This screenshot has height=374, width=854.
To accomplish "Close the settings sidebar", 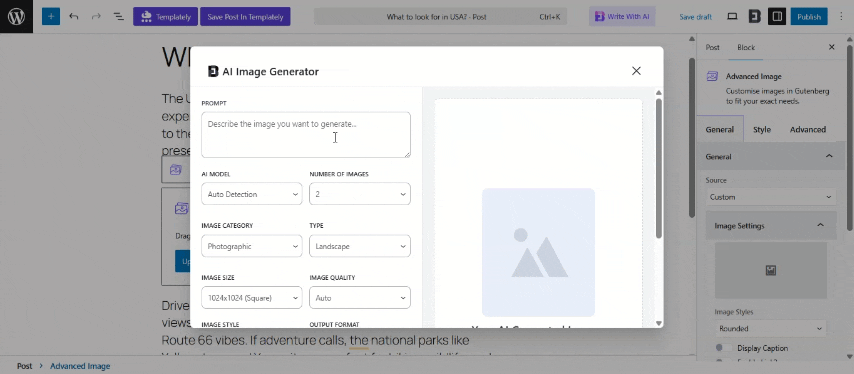I will point(831,47).
